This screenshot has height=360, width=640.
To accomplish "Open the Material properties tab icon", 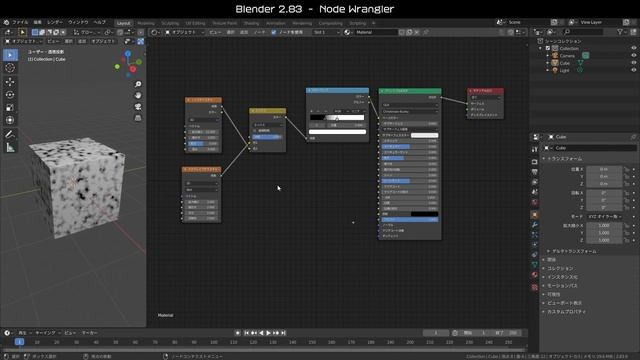I will (x=535, y=275).
